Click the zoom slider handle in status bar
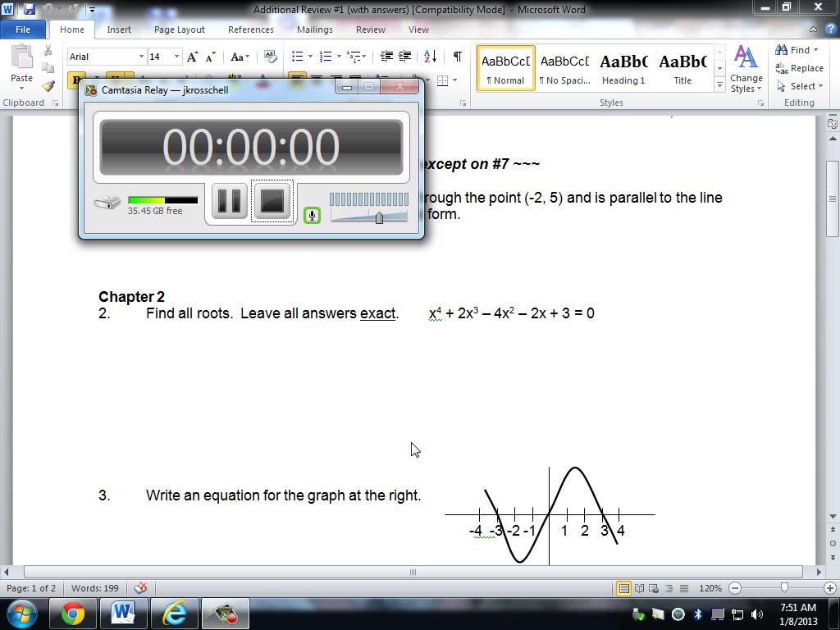Image resolution: width=840 pixels, height=630 pixels. (784, 588)
